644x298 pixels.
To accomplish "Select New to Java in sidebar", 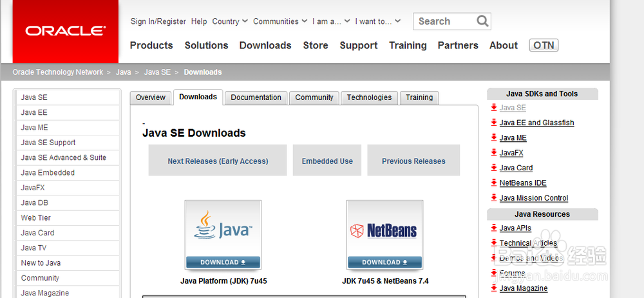I will pos(68,263).
